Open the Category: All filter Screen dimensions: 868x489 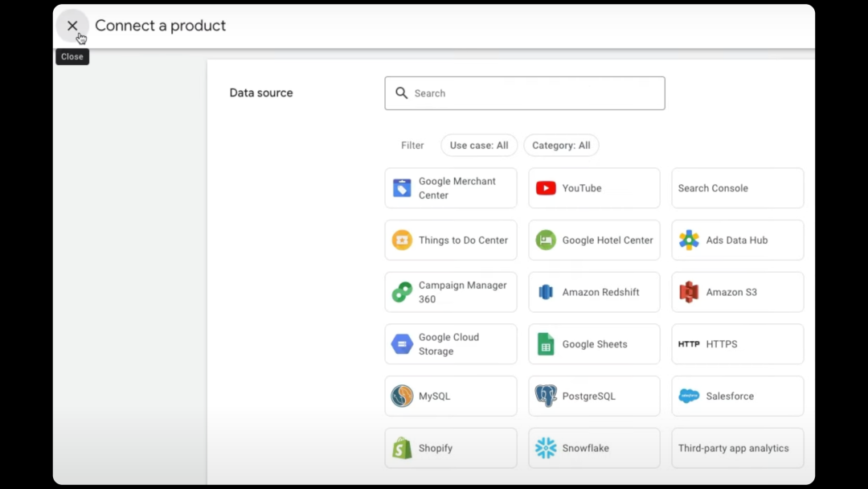561,145
